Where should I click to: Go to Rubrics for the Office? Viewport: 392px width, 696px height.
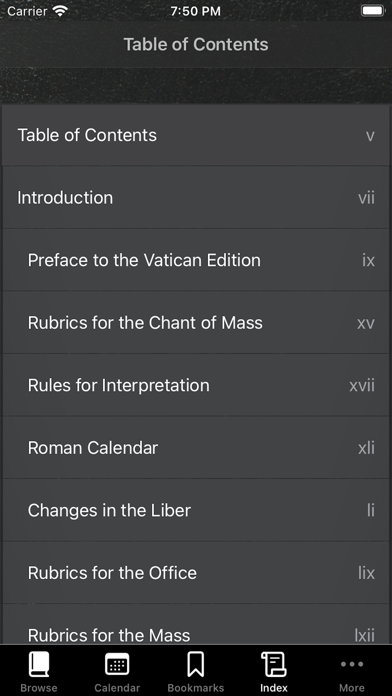(196, 573)
